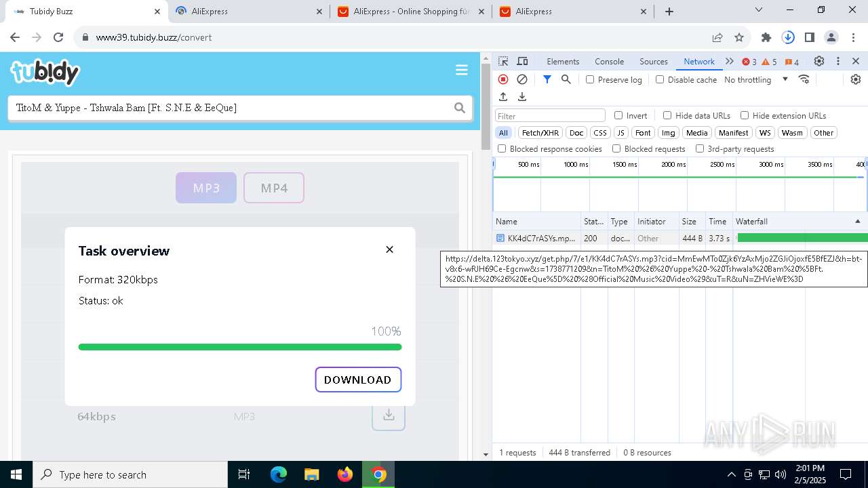Image resolution: width=868 pixels, height=488 pixels.
Task: Open File Explorer from the taskbar
Action: 311,474
